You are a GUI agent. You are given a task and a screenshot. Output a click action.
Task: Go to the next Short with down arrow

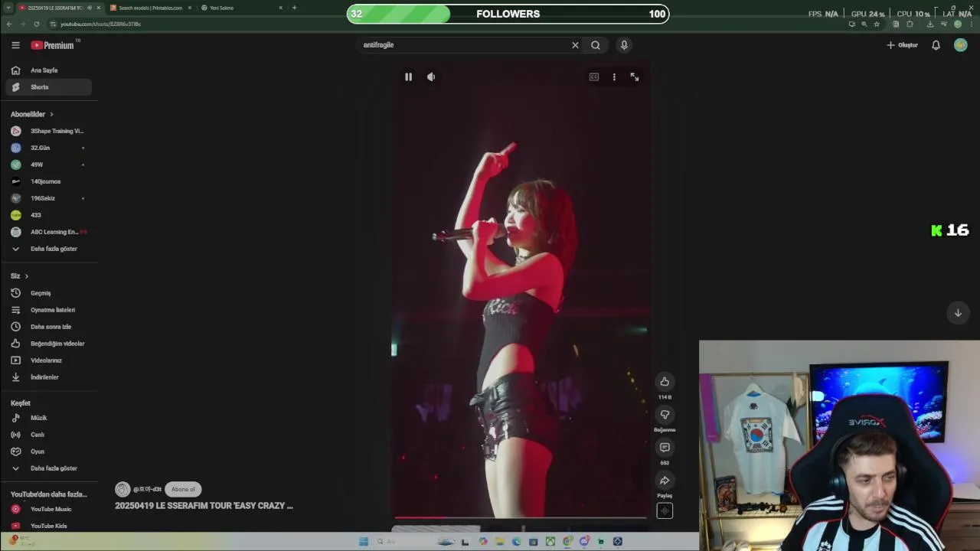958,312
